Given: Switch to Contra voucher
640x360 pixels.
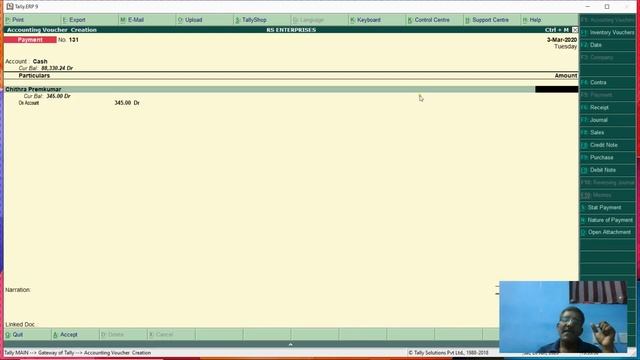Looking at the screenshot, I should click(607, 82).
